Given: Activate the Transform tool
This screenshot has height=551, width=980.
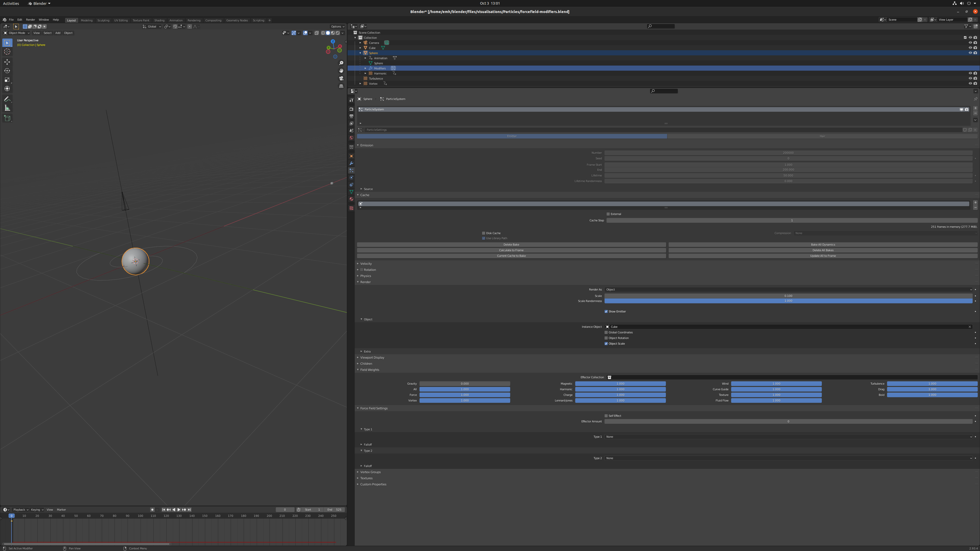Looking at the screenshot, I should [x=7, y=89].
